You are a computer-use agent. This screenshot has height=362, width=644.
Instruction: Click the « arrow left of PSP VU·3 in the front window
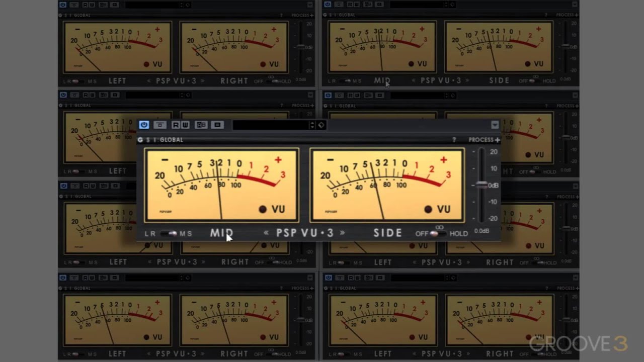pyautogui.click(x=266, y=233)
